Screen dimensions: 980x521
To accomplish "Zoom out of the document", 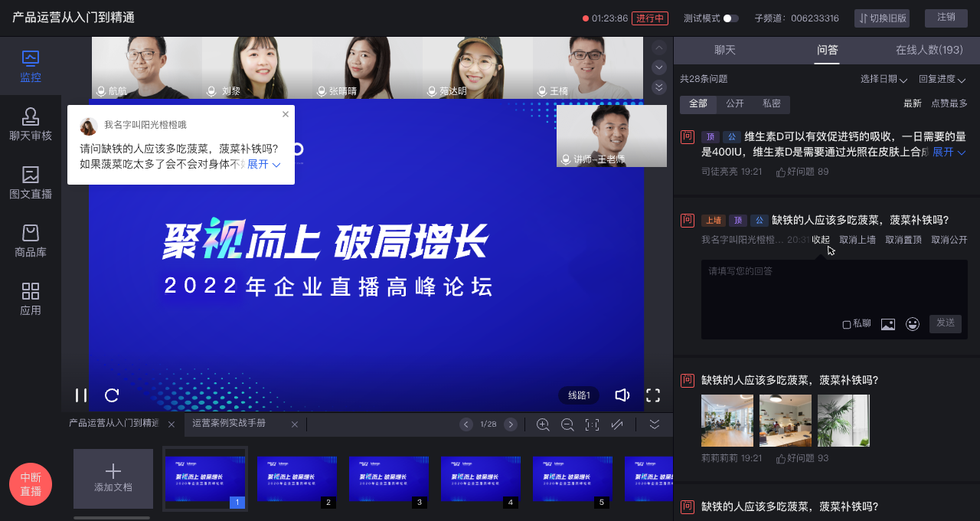I will 567,424.
